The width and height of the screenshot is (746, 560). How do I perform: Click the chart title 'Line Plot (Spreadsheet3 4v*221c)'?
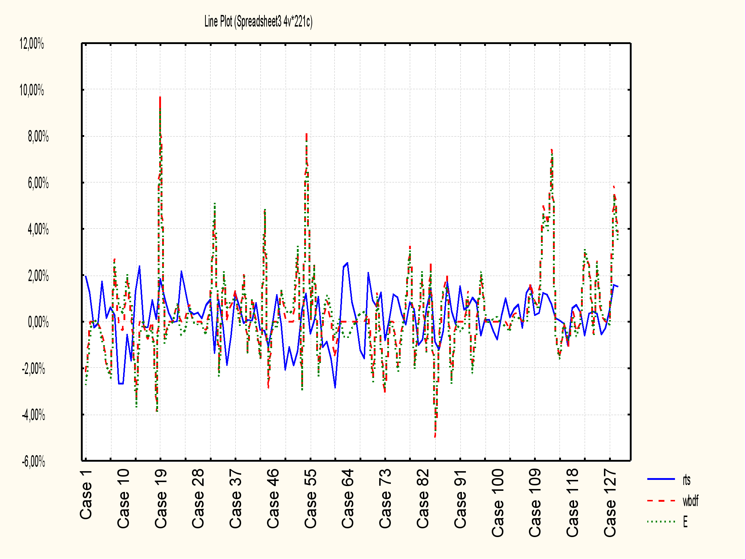click(x=258, y=22)
